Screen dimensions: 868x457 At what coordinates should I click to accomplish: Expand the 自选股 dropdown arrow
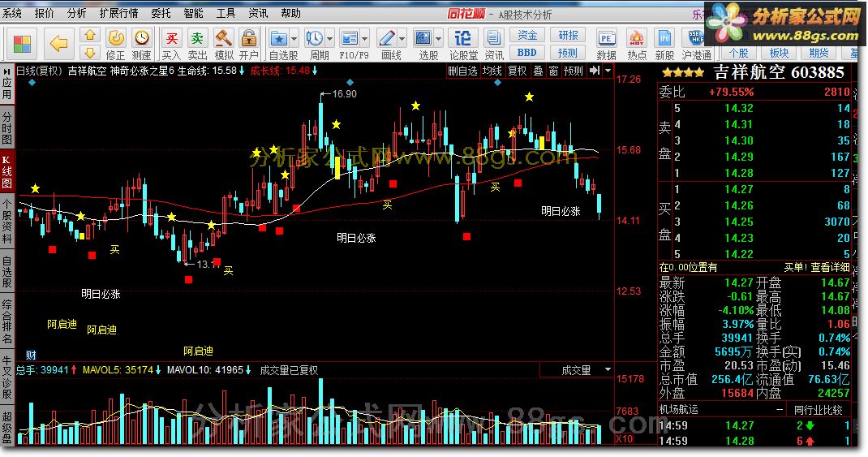click(x=294, y=39)
